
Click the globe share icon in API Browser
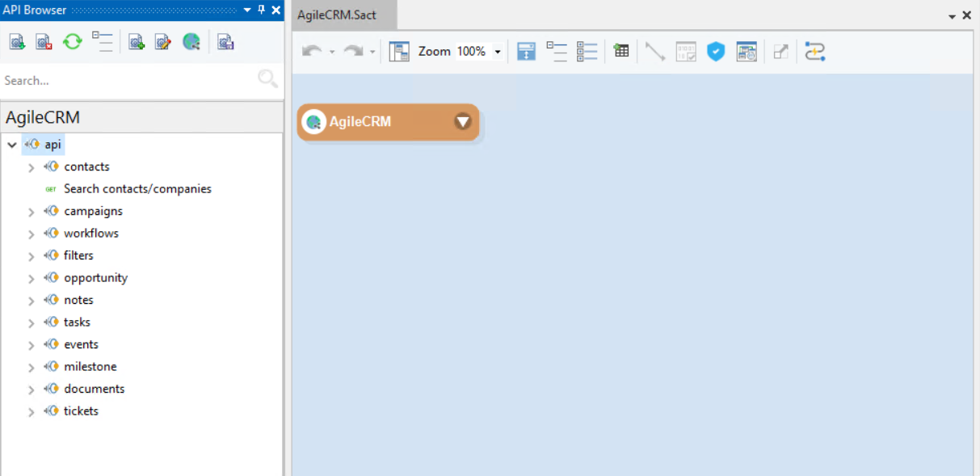191,42
